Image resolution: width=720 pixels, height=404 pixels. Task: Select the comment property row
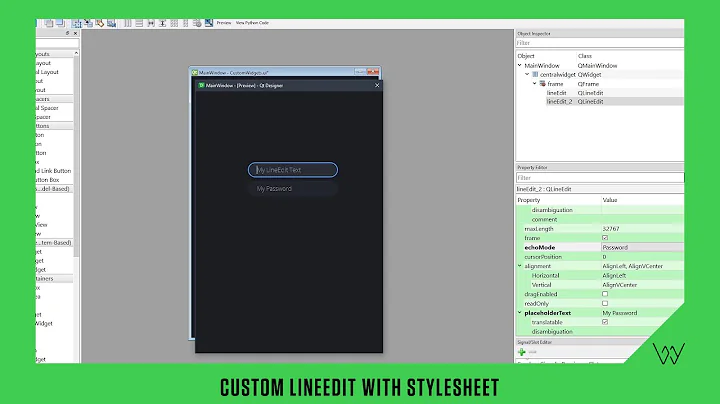(600, 219)
